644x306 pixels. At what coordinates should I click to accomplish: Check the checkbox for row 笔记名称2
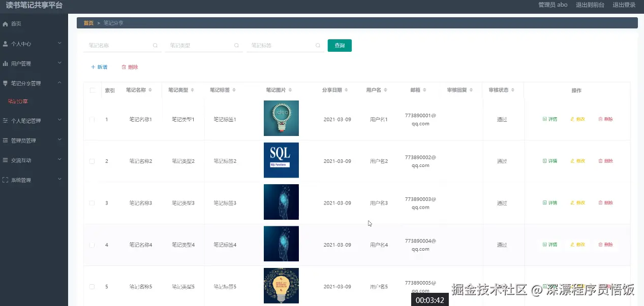(x=92, y=161)
